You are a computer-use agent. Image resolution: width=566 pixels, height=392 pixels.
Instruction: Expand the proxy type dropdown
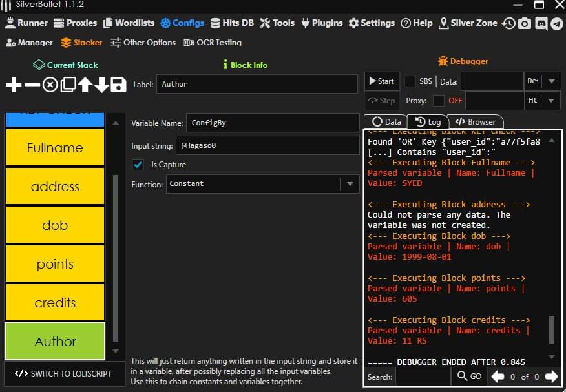pyautogui.click(x=551, y=101)
